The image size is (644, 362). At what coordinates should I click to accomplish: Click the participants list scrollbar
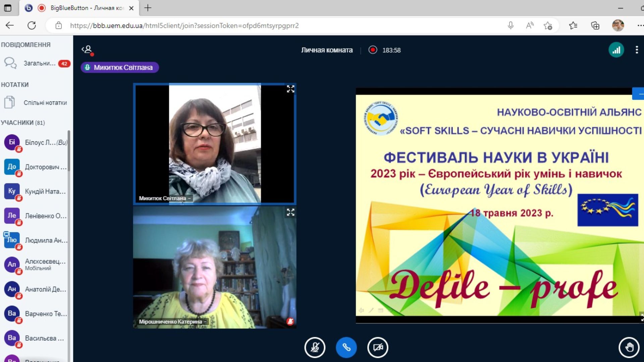(x=69, y=151)
